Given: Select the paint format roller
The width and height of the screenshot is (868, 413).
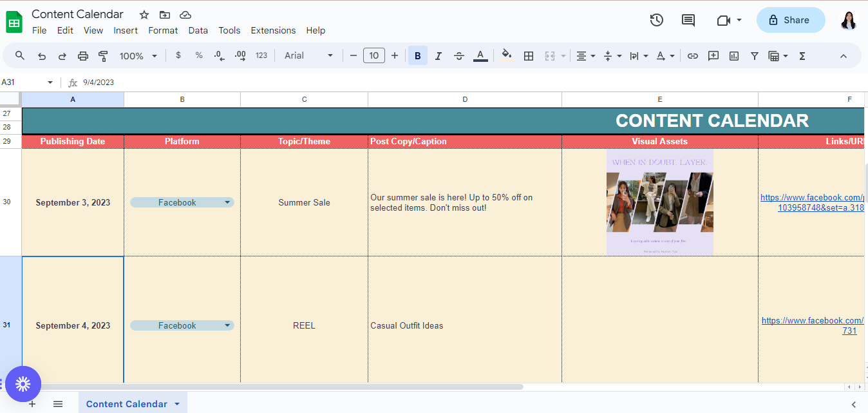Looking at the screenshot, I should click(x=103, y=56).
